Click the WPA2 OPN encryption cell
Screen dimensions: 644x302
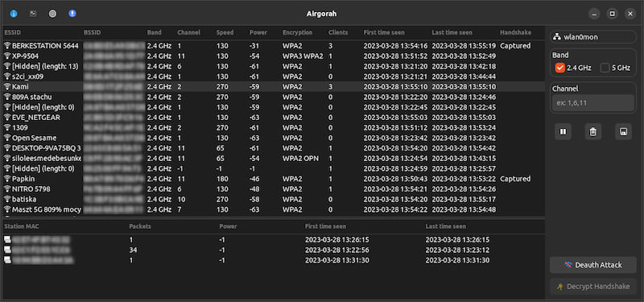[x=299, y=158]
